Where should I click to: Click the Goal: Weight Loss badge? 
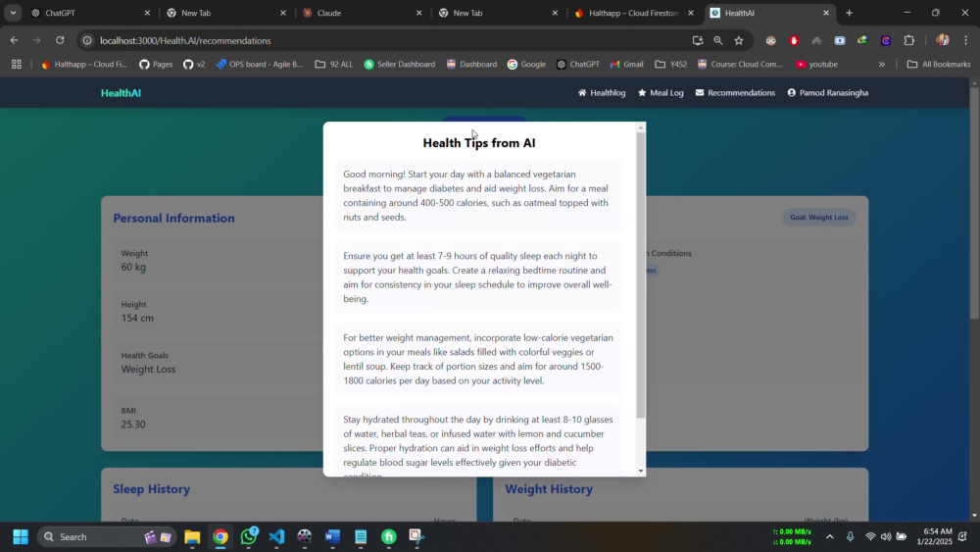(x=818, y=217)
